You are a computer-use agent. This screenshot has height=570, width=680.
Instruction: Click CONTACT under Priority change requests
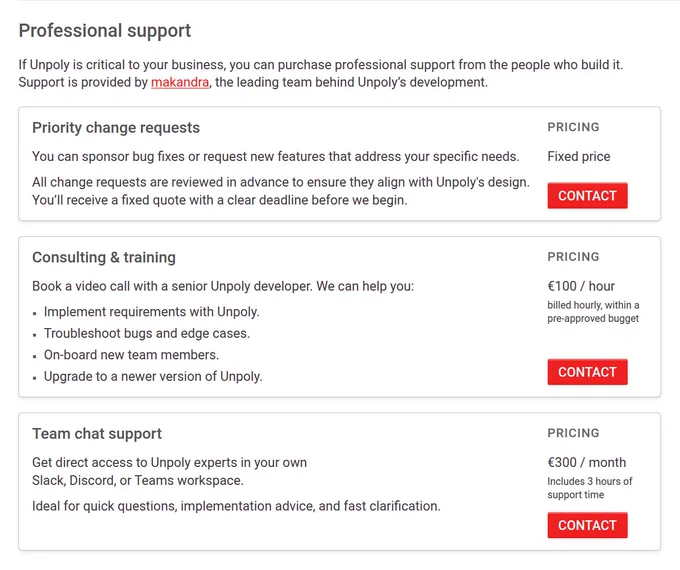tap(587, 196)
